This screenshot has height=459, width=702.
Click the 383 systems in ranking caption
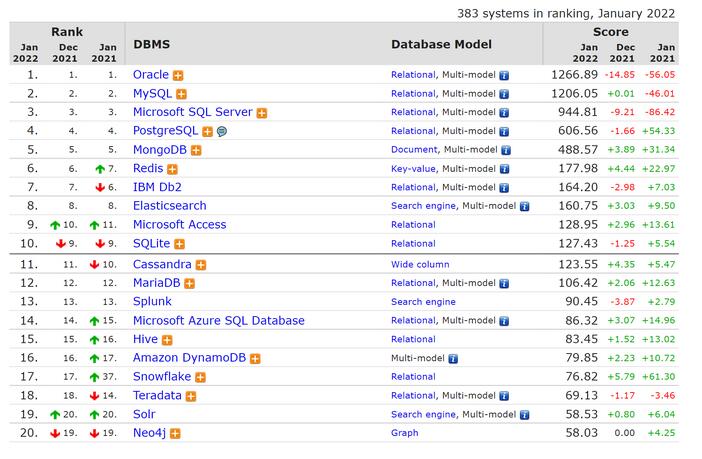tap(566, 13)
